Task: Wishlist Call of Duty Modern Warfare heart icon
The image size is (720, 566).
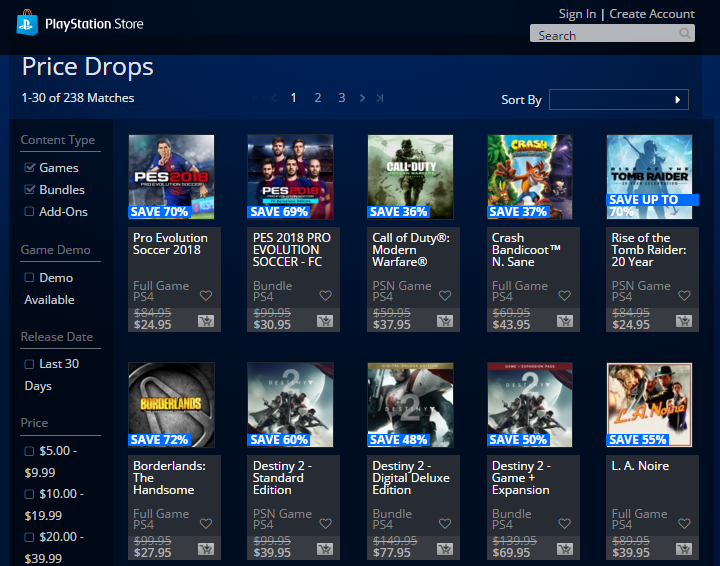Action: [445, 296]
